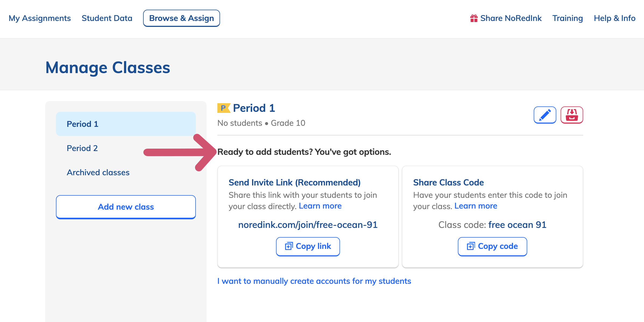This screenshot has height=322, width=644.
Task: Click the Add new class button
Action: click(126, 207)
